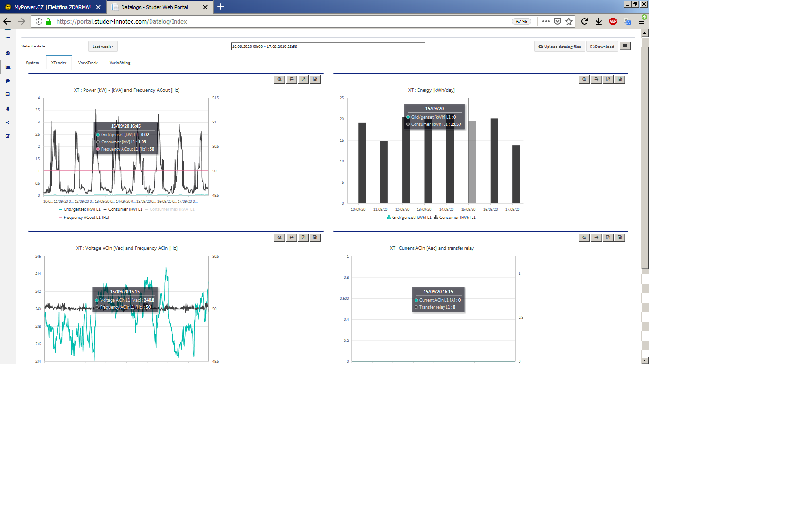Switch to the VarioTrack tab
This screenshot has height=511, width=812.
pyautogui.click(x=88, y=63)
